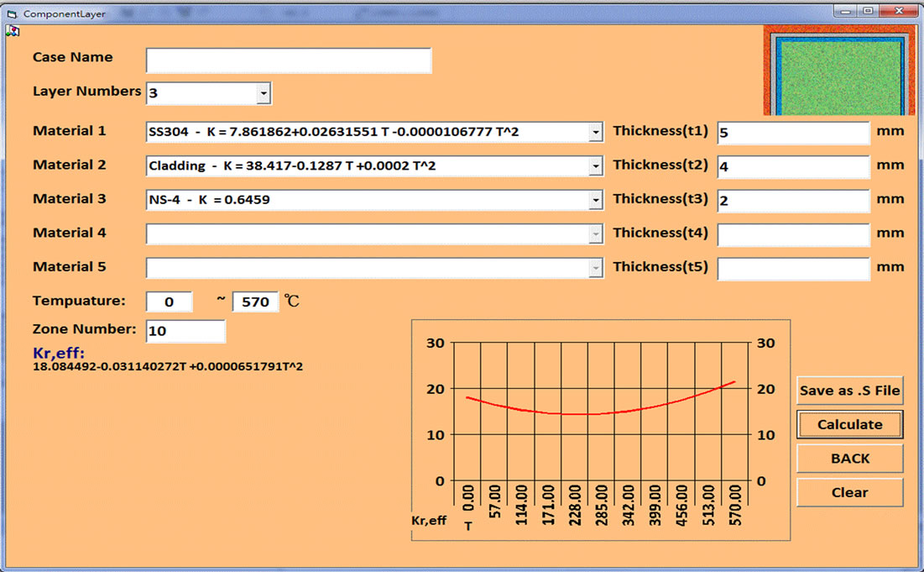Screen dimensions: 924x572
Task: Expand the Material 2 Cladding dropdown
Action: (x=595, y=166)
